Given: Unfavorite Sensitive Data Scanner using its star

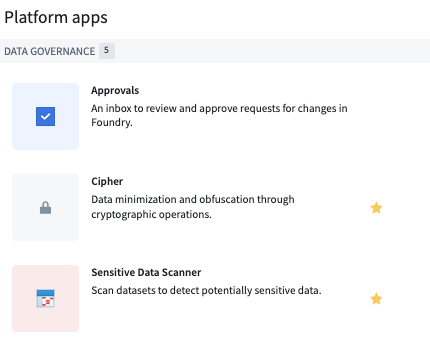Looking at the screenshot, I should (x=376, y=299).
